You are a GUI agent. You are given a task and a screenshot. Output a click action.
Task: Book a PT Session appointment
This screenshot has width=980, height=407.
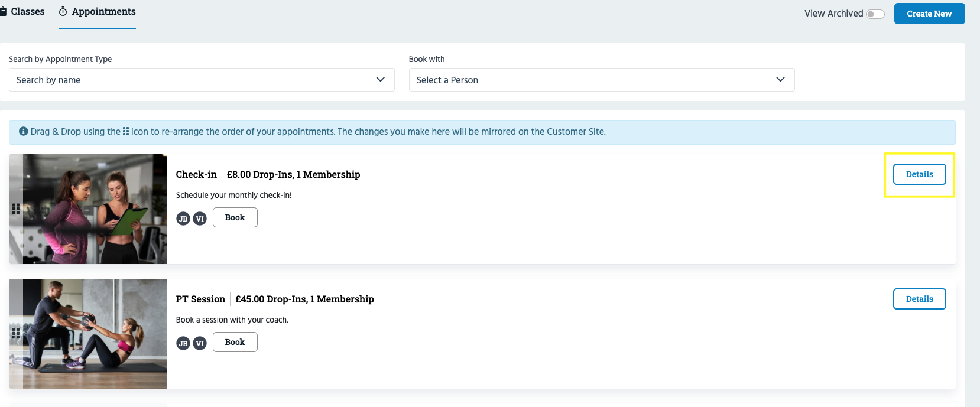[x=235, y=342]
